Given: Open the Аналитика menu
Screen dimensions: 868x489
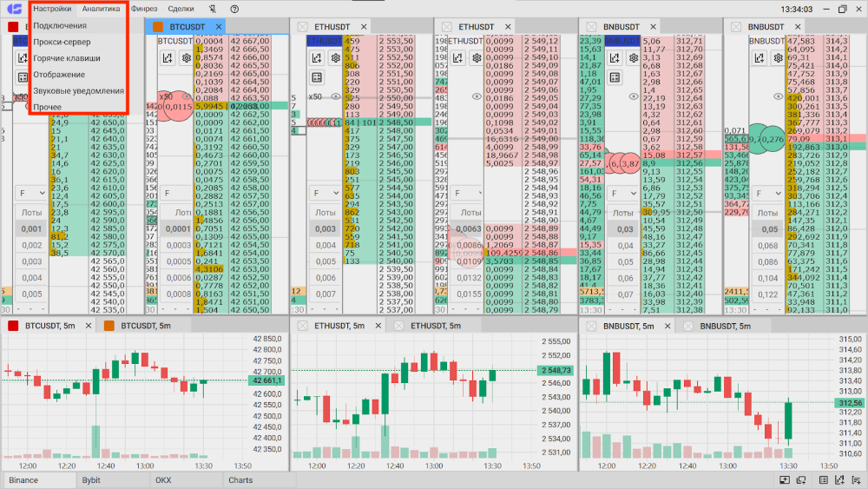Looking at the screenshot, I should 101,9.
